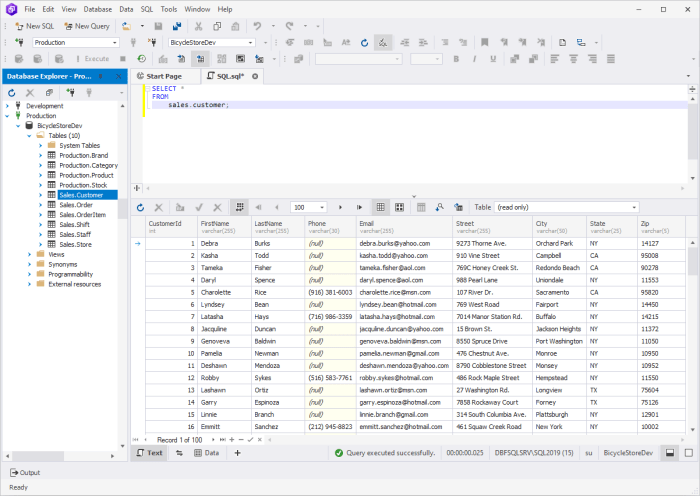Open the Output panel
The image size is (700, 496).
[25, 472]
